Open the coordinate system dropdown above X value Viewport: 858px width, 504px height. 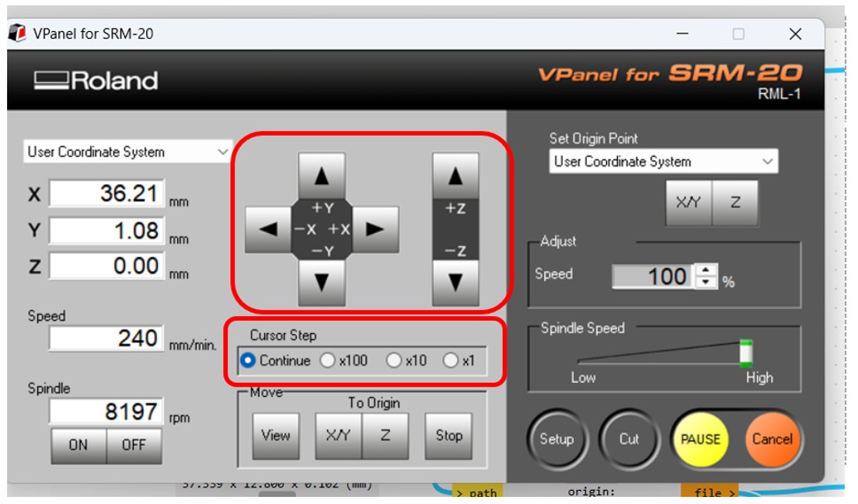click(x=127, y=151)
